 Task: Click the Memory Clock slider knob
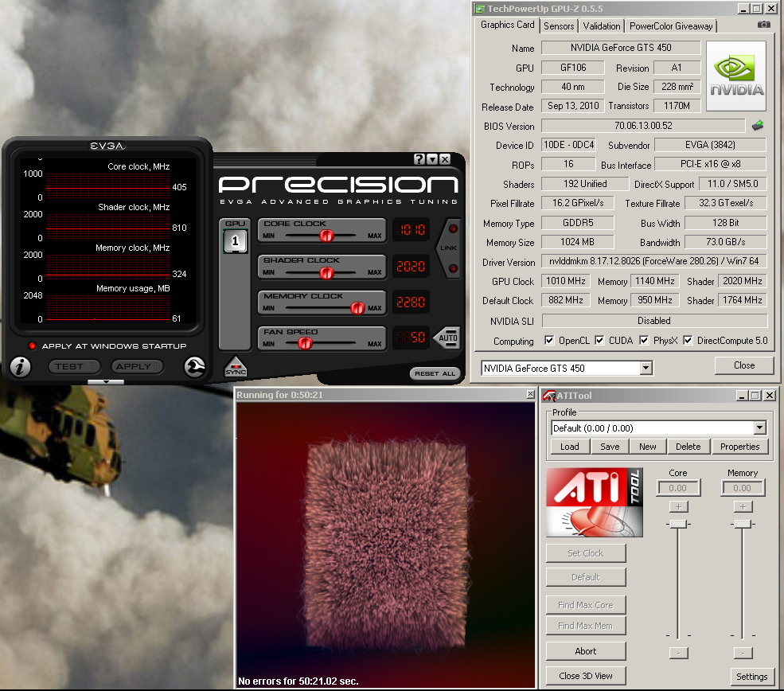tap(357, 309)
